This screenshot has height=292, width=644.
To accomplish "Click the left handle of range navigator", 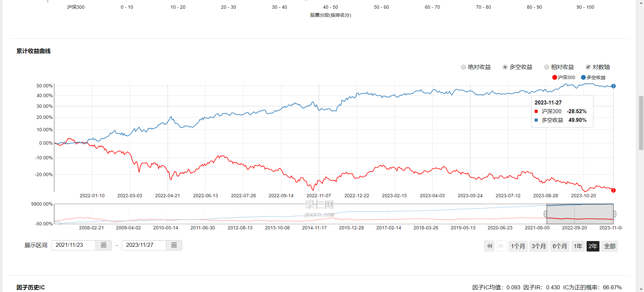I will [546, 214].
